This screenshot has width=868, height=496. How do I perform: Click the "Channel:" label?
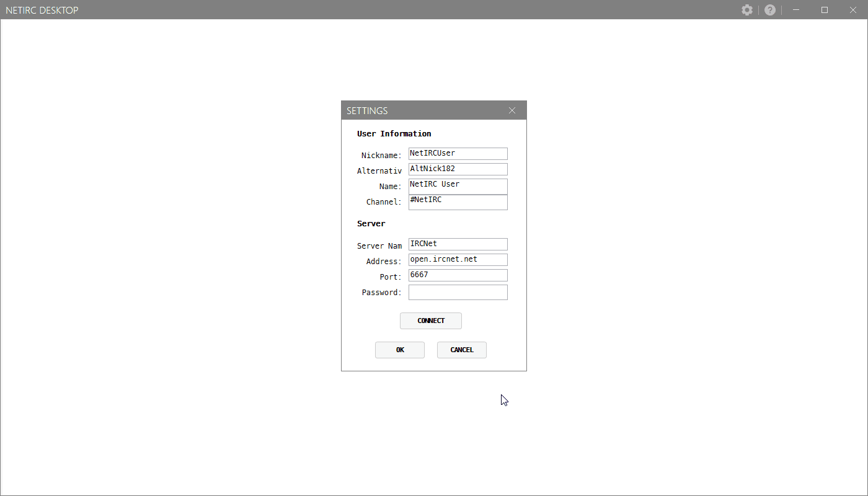click(384, 202)
